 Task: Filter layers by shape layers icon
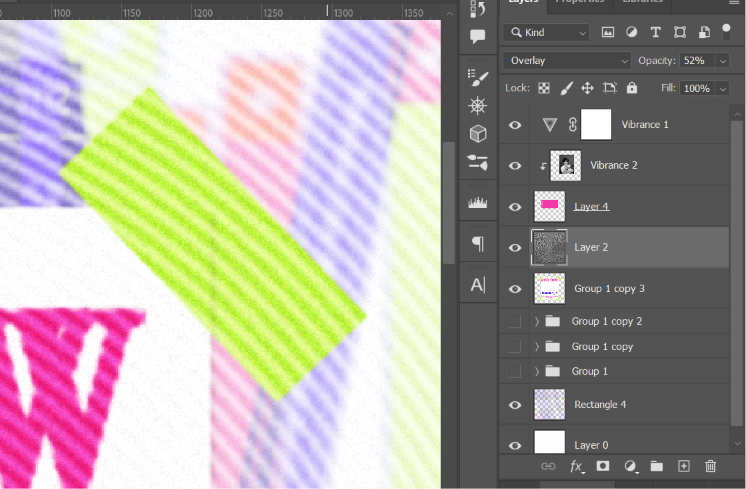click(x=680, y=32)
